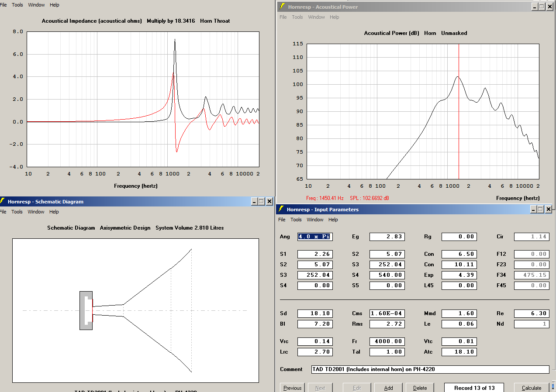The height and width of the screenshot is (392, 556).
Task: Click the Tal field with value 1.00
Action: (x=387, y=352)
